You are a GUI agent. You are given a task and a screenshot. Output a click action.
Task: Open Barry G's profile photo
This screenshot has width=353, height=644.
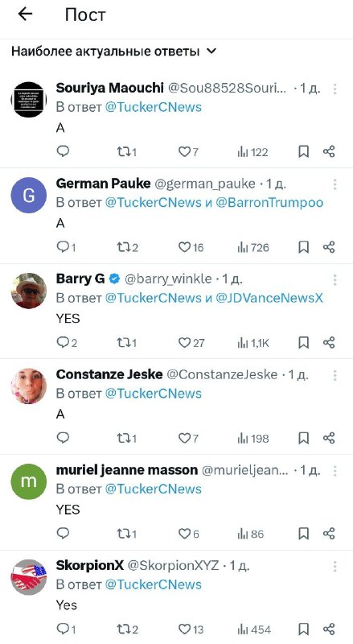click(x=29, y=291)
